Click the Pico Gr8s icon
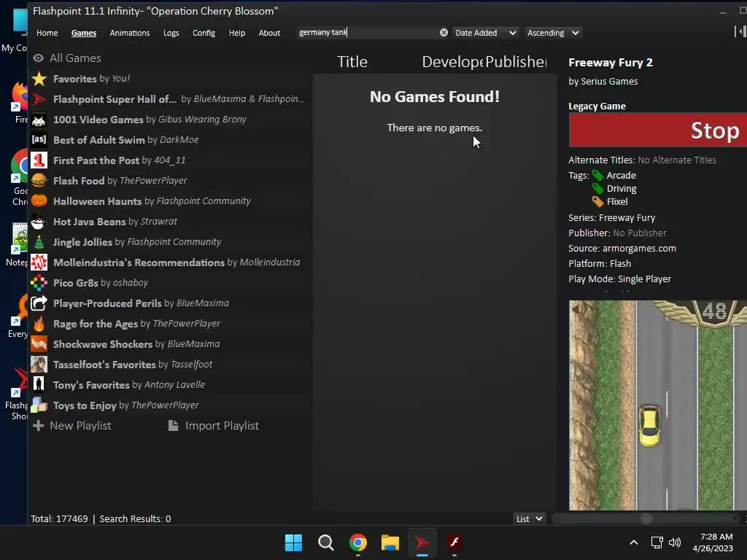This screenshot has height=560, width=747. coord(39,283)
